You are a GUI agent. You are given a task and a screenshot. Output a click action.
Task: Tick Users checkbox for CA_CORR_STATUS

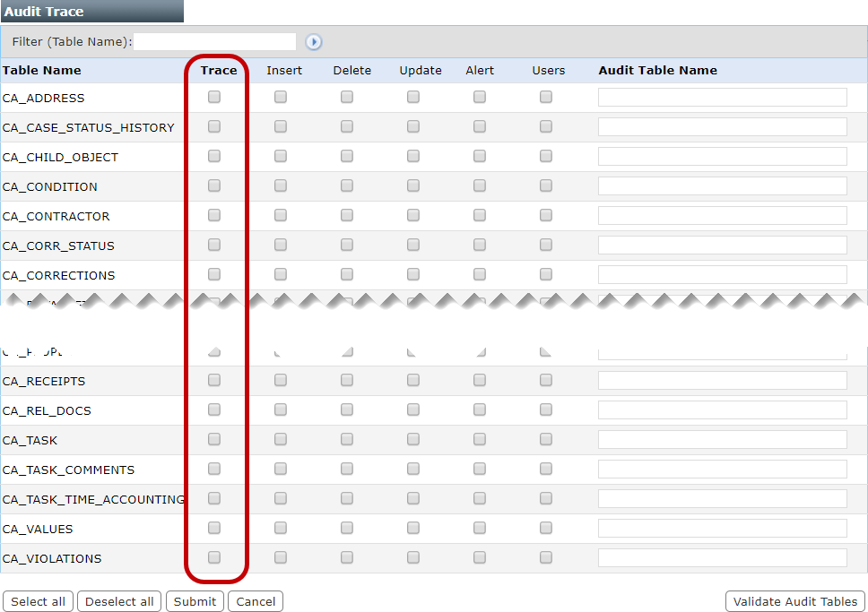click(x=546, y=246)
